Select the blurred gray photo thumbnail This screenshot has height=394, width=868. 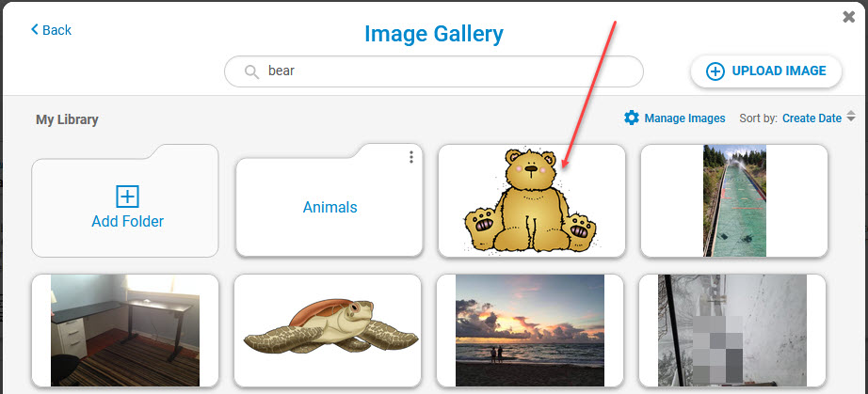coord(731,331)
